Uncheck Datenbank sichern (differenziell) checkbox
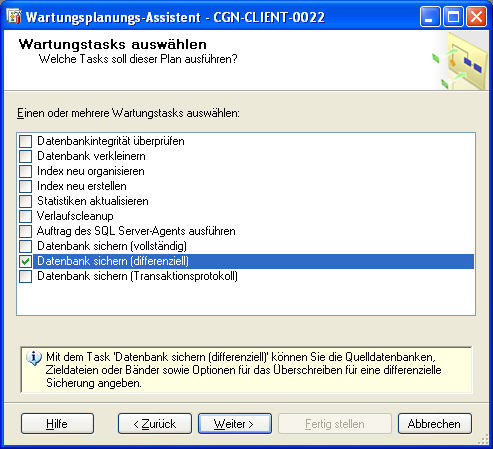493x449 pixels. click(x=25, y=261)
